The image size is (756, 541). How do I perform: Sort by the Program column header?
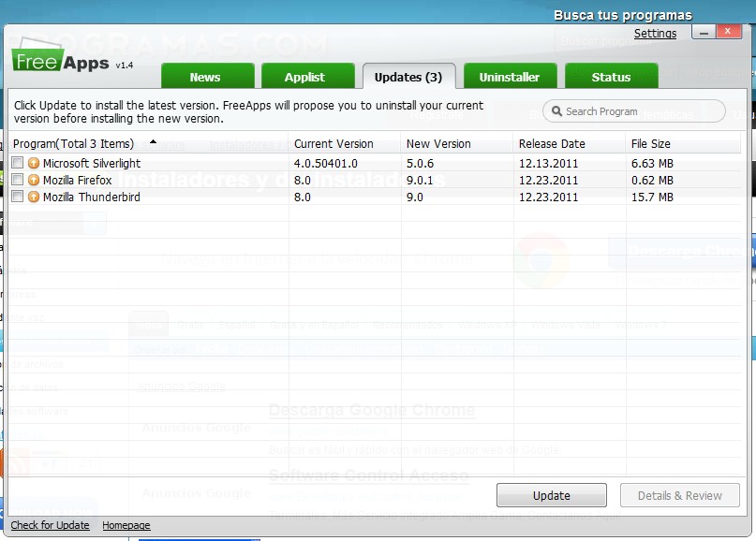[149, 143]
